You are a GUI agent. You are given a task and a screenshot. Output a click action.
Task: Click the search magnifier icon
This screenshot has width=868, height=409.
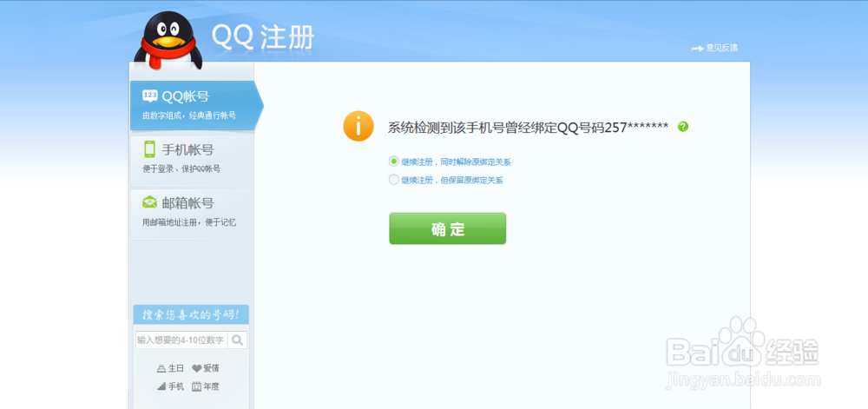238,340
